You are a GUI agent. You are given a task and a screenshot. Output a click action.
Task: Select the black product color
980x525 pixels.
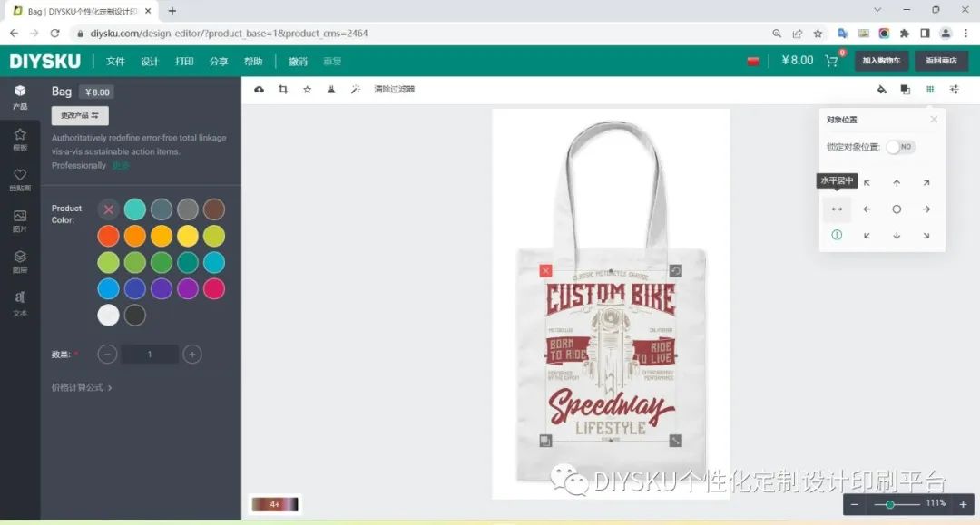(x=134, y=316)
